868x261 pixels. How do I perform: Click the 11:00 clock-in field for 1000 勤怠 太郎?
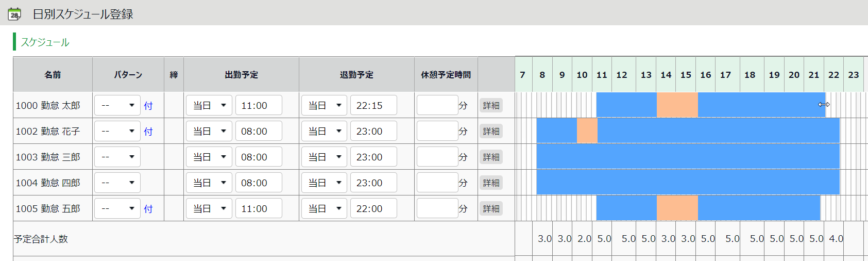click(x=259, y=105)
